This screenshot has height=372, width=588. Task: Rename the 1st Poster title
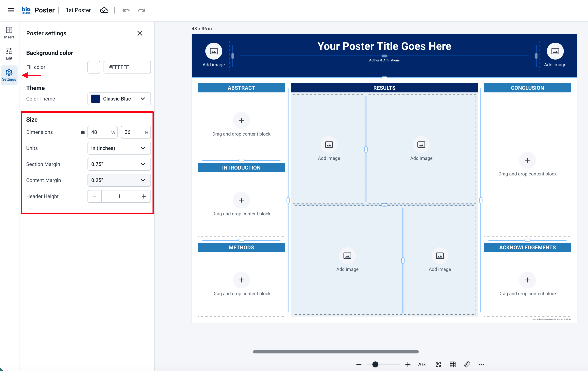(x=78, y=10)
